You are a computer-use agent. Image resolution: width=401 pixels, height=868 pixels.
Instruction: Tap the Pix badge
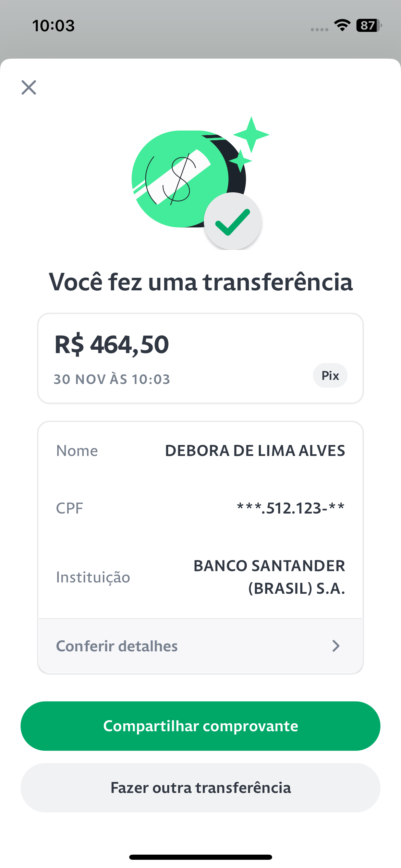(330, 375)
